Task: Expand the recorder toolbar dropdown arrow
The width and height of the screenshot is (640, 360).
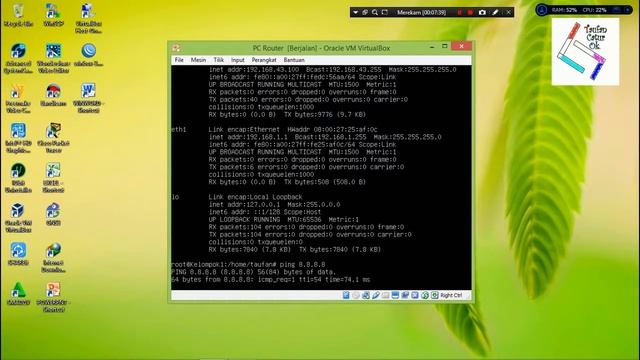Action: pyautogui.click(x=356, y=13)
